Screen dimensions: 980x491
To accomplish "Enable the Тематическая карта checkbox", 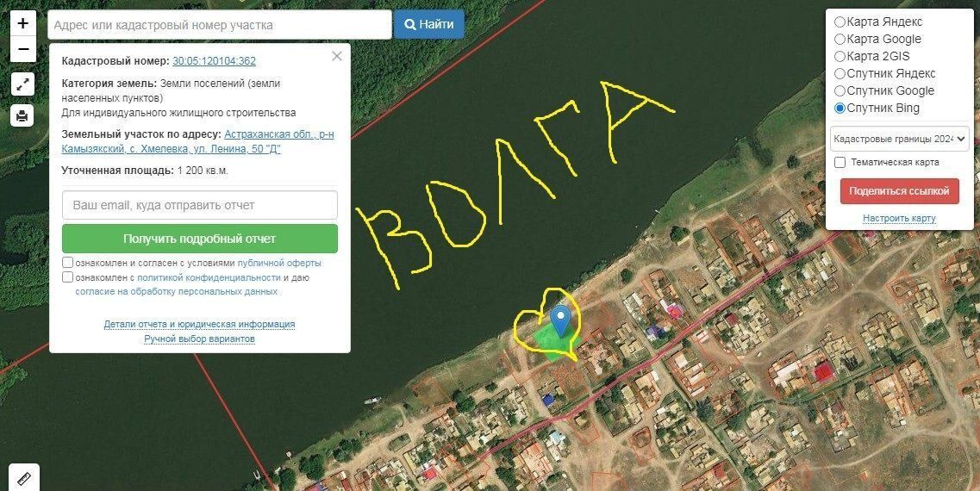I will click(840, 163).
